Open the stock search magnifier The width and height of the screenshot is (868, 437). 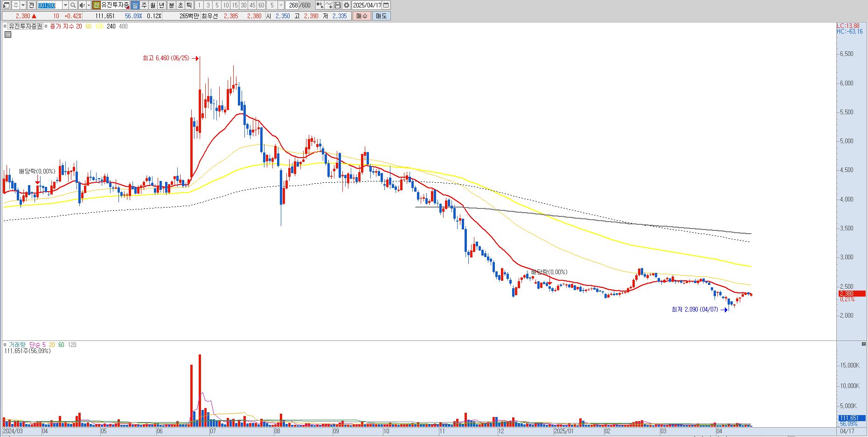(x=73, y=5)
